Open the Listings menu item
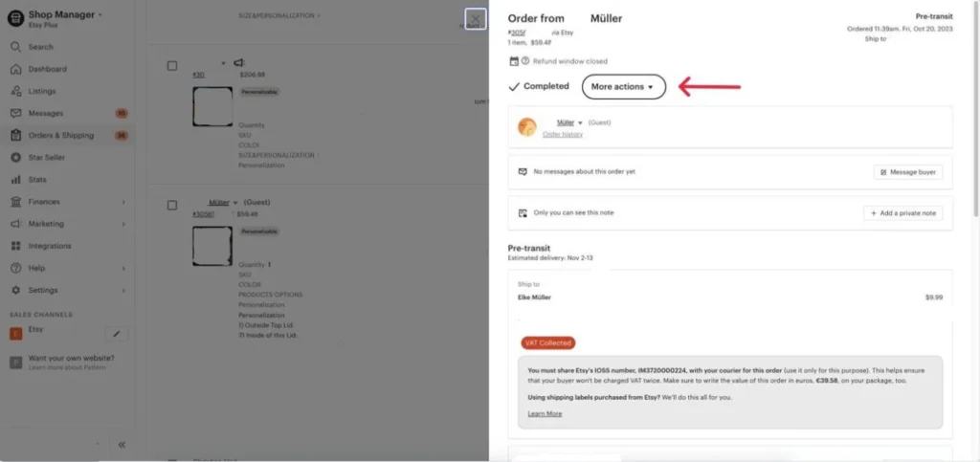 (42, 91)
